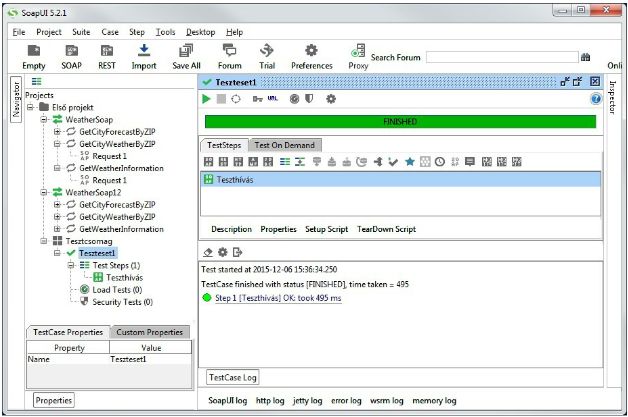Open the Tools menu
The image size is (628, 417).
click(165, 32)
